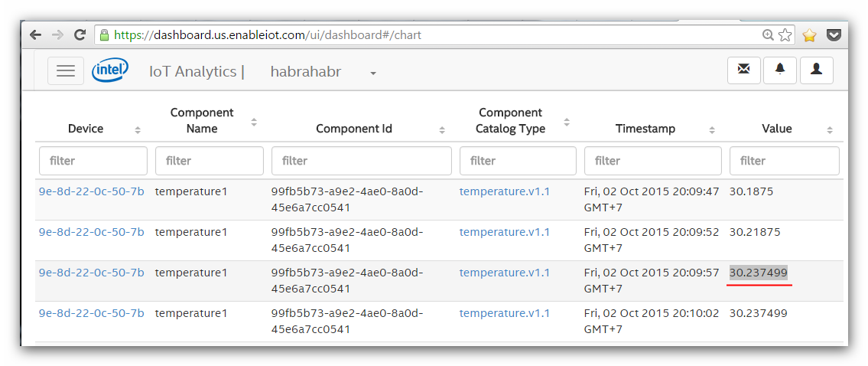Sort table by Component Id column

pos(442,129)
